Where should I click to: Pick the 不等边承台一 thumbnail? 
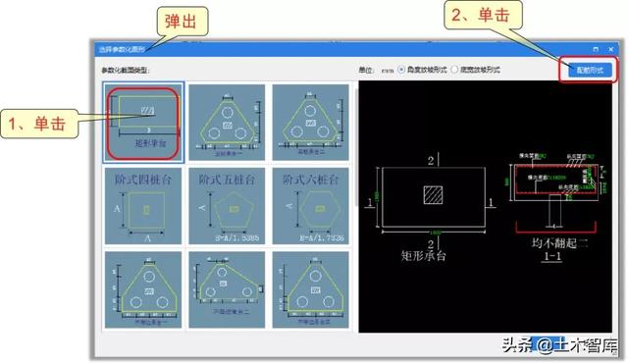(x=143, y=289)
